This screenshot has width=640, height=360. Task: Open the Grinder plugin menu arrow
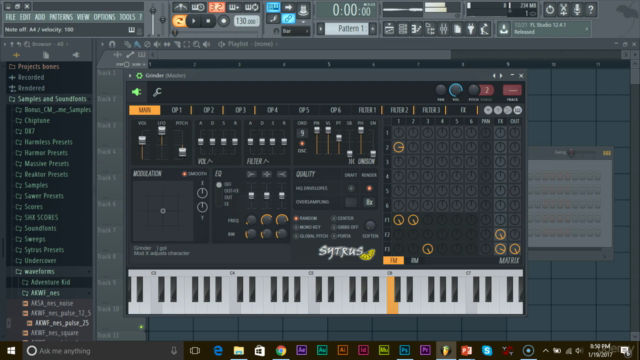[x=130, y=76]
